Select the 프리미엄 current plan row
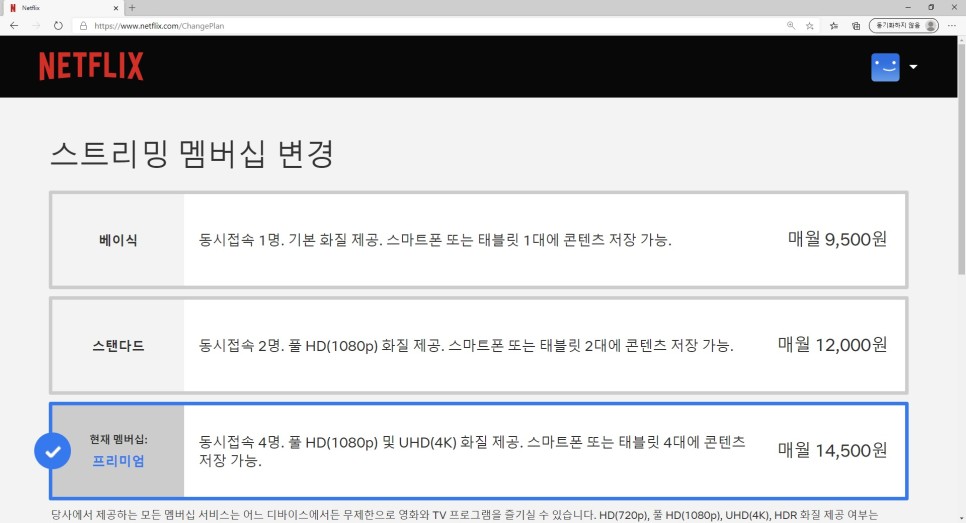 tap(479, 451)
